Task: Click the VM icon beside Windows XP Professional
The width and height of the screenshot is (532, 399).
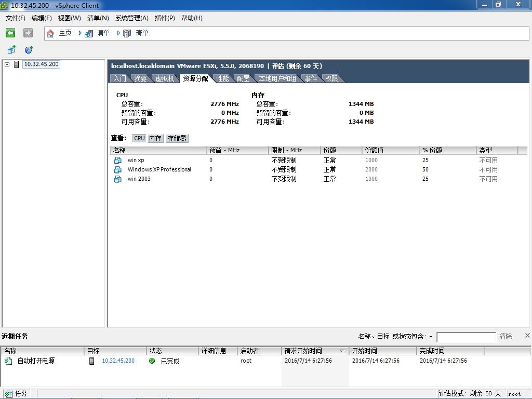Action: (x=118, y=170)
